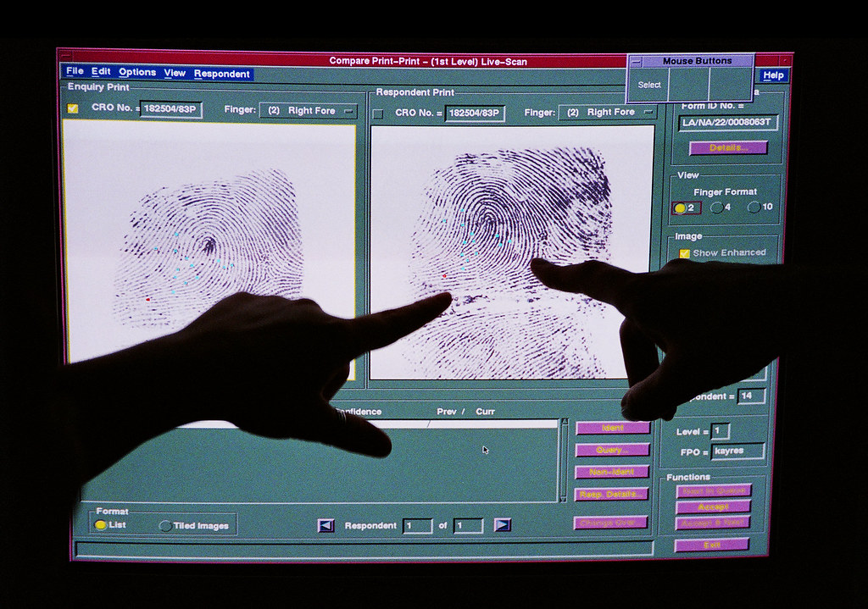
Task: Select the 10 finger format option
Action: pos(754,206)
